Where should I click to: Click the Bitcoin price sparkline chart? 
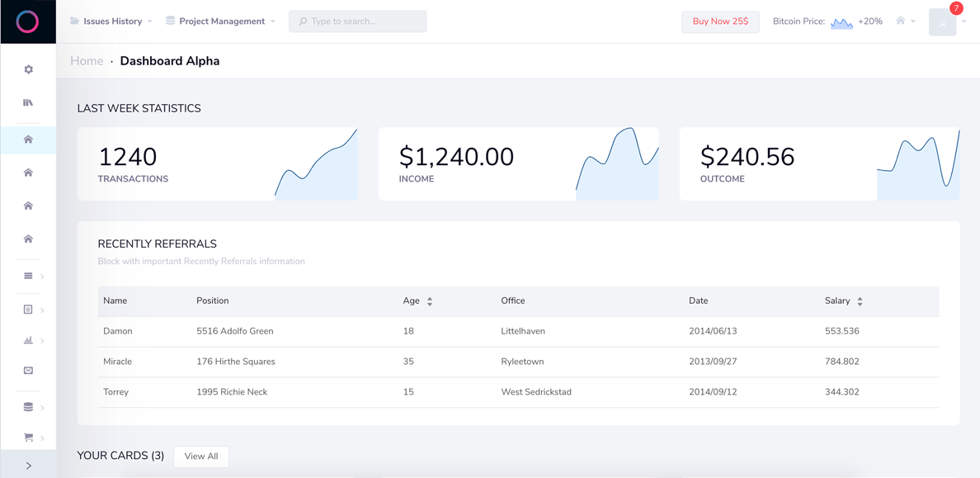coord(841,22)
